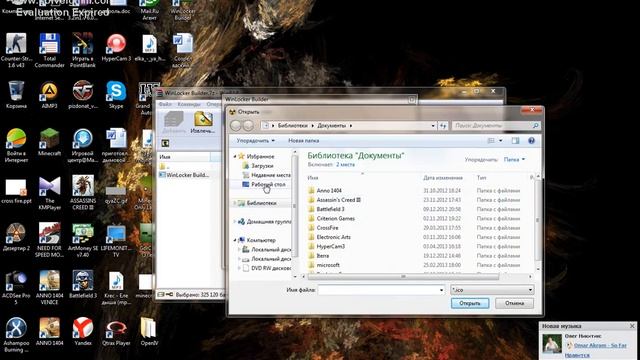Collapse the Компьютер tree node
Screen dimensions: 640x360
click(x=235, y=240)
